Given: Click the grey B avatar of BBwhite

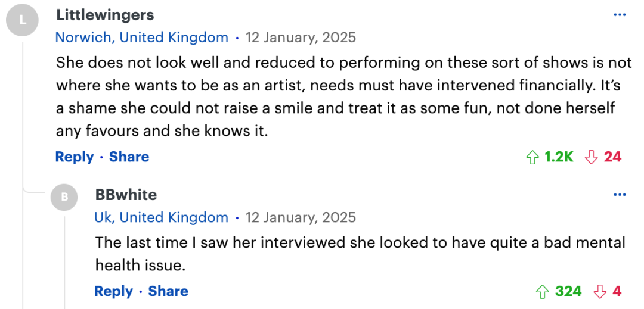Looking at the screenshot, I should pos(64,197).
